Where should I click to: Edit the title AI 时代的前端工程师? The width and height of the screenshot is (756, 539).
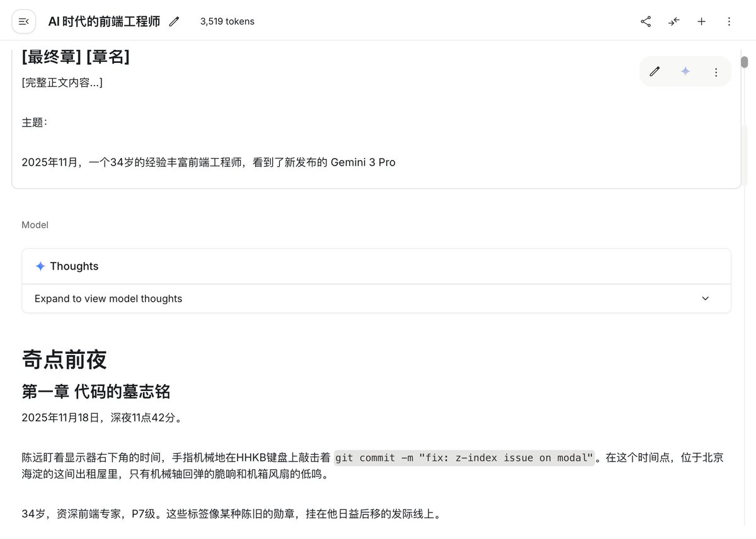[174, 21]
